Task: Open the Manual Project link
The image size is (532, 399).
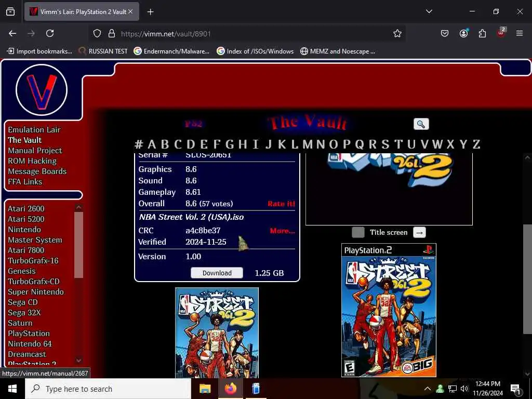Action: point(35,150)
